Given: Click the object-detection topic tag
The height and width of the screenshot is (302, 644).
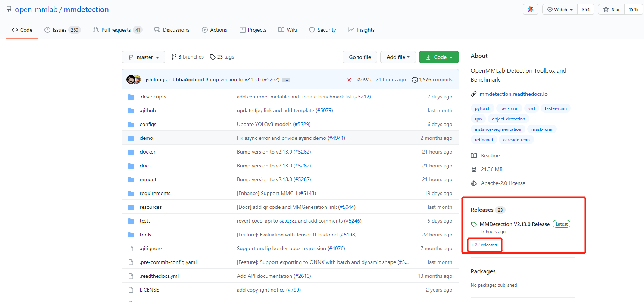Looking at the screenshot, I should pos(508,119).
